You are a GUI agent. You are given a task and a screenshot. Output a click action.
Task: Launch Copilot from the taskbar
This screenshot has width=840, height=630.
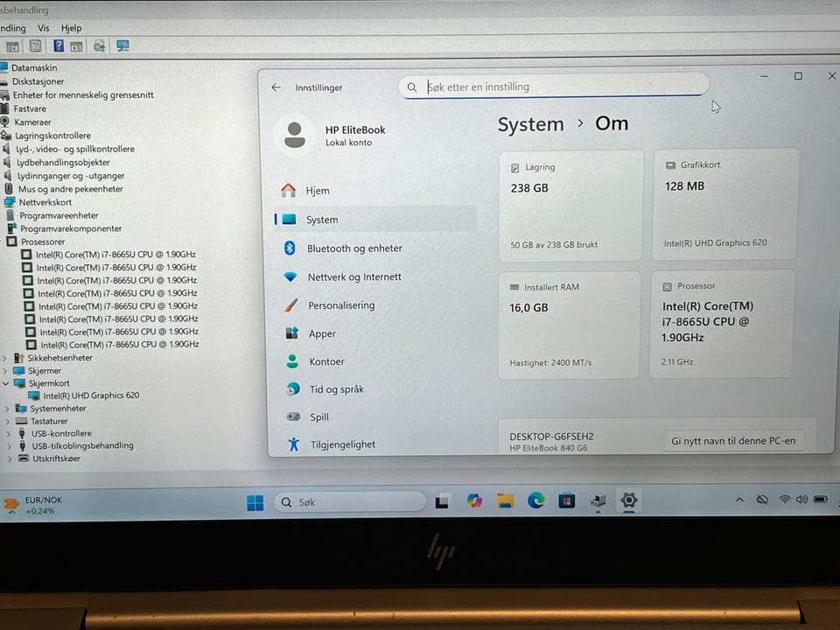click(x=474, y=500)
